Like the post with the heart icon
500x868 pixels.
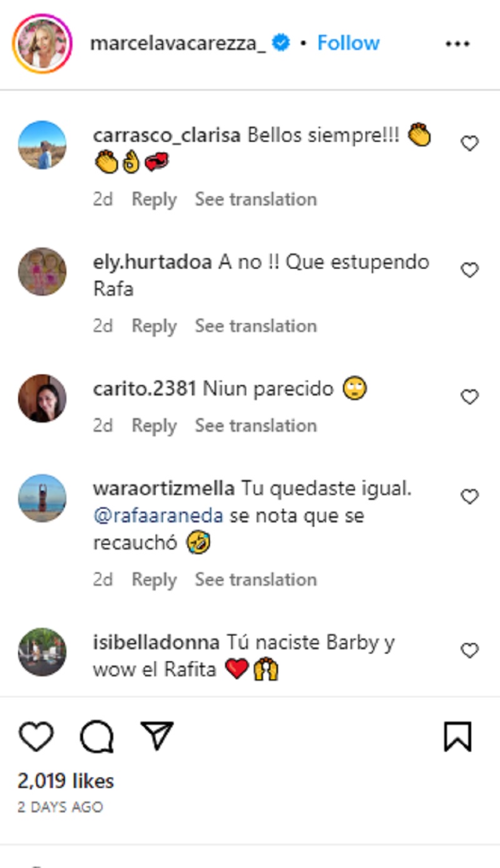coord(36,737)
